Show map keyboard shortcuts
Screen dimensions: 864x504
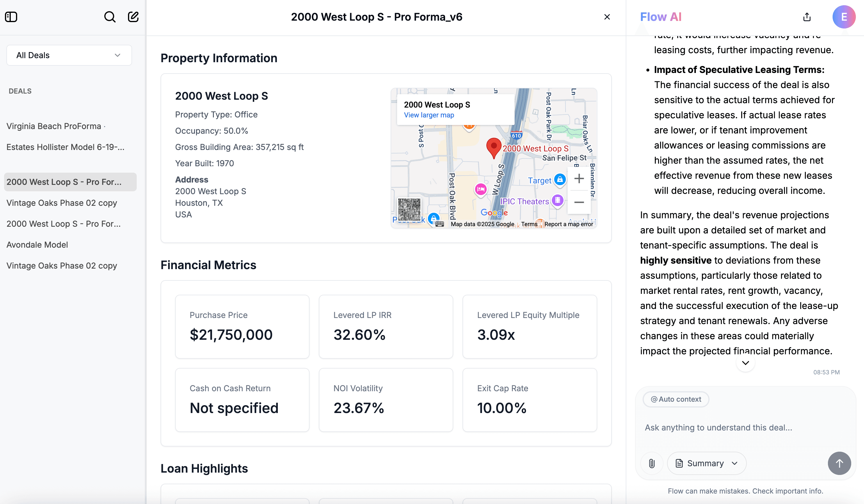tap(440, 224)
